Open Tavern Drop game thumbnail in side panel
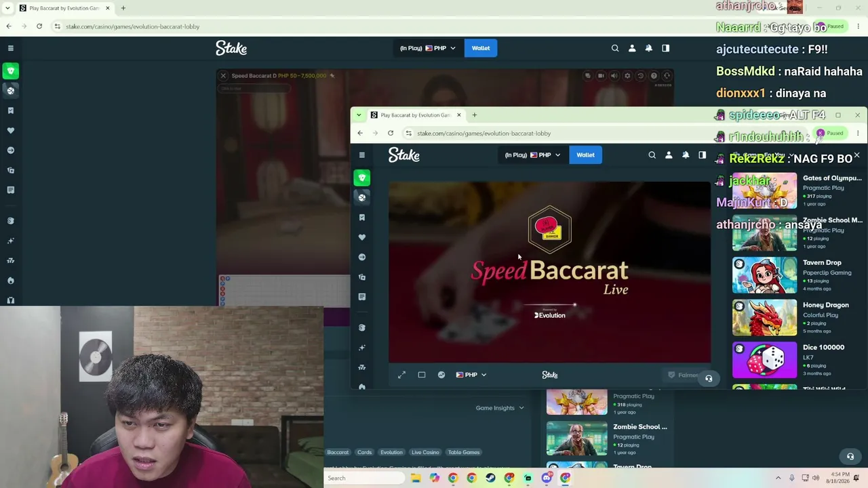The height and width of the screenshot is (488, 868). coord(764,274)
